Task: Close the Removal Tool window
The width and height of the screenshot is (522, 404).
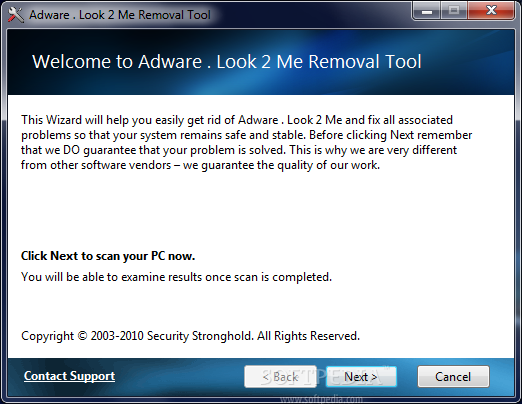Action: pyautogui.click(x=491, y=11)
